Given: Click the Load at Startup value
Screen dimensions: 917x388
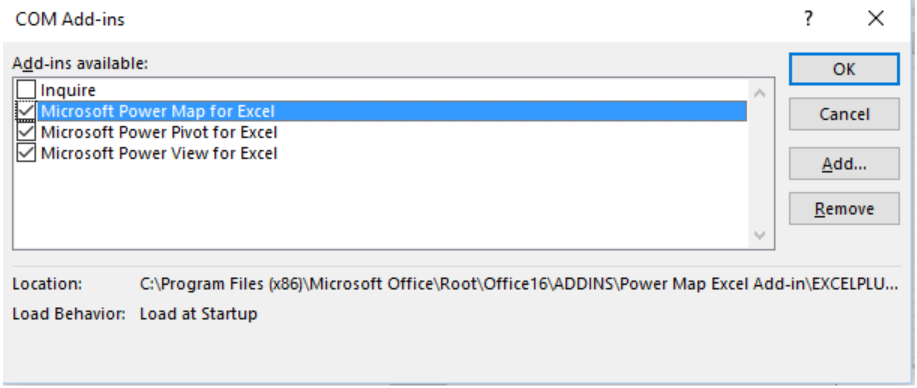Looking at the screenshot, I should click(x=198, y=314).
